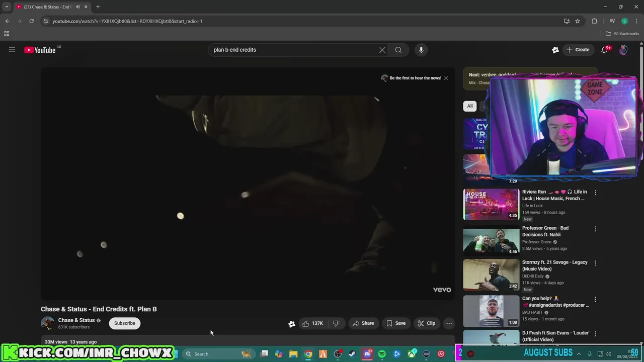Open new browser tab with plus

(98, 7)
